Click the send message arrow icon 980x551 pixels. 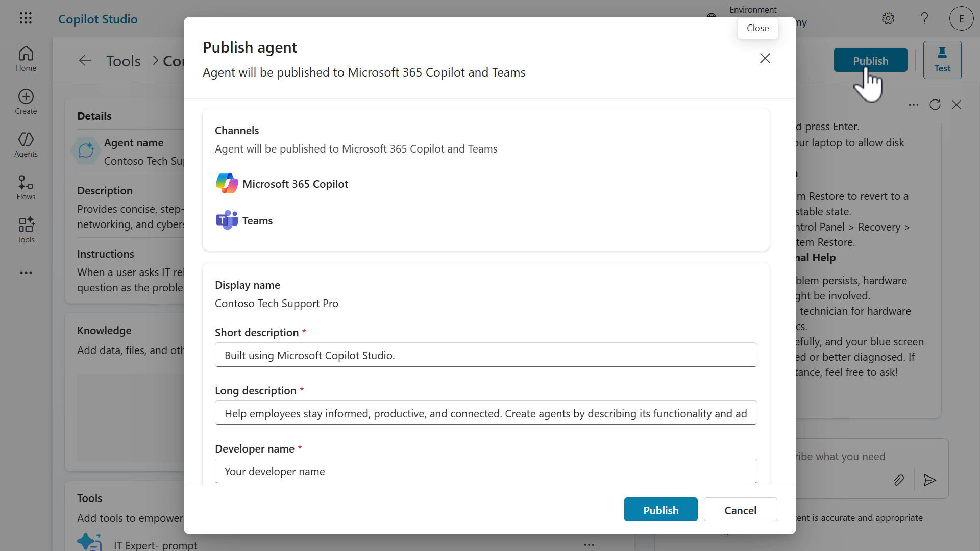[x=930, y=480]
